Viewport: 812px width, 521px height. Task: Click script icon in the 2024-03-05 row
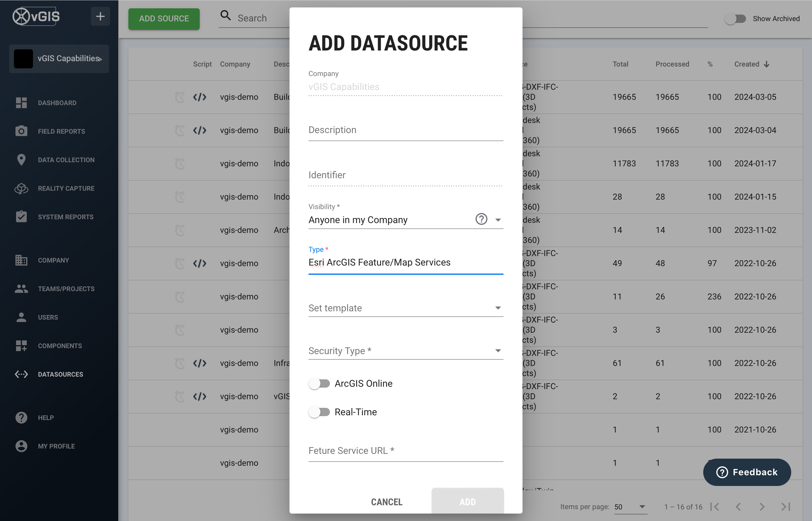point(200,97)
